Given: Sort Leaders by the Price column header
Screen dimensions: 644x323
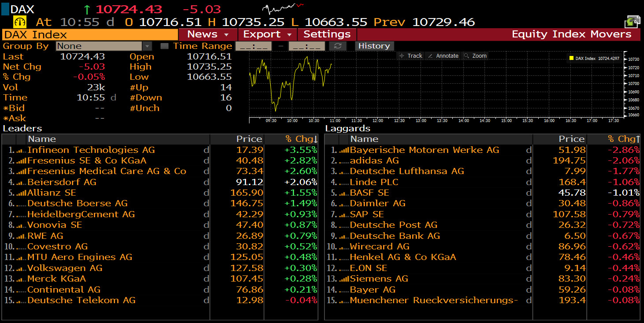Looking at the screenshot, I should tap(237, 139).
